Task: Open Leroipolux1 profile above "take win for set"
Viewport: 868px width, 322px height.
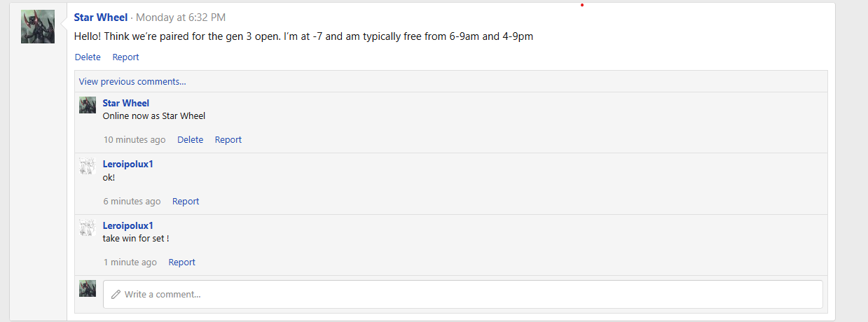Action: point(128,225)
